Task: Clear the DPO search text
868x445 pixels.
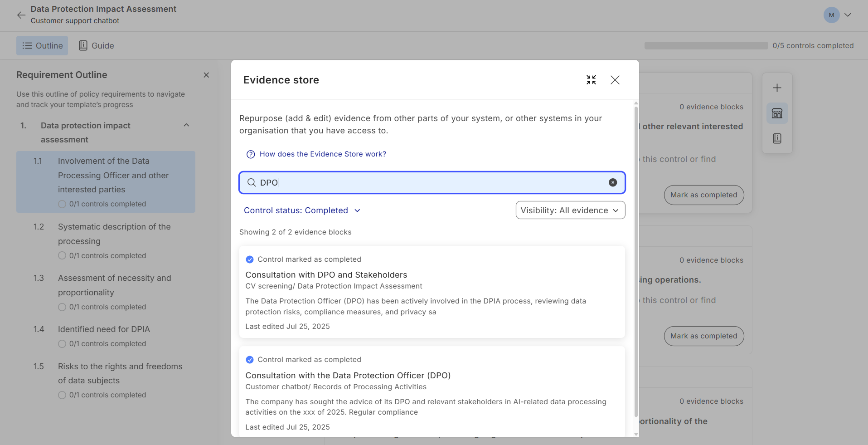Action: 612,182
